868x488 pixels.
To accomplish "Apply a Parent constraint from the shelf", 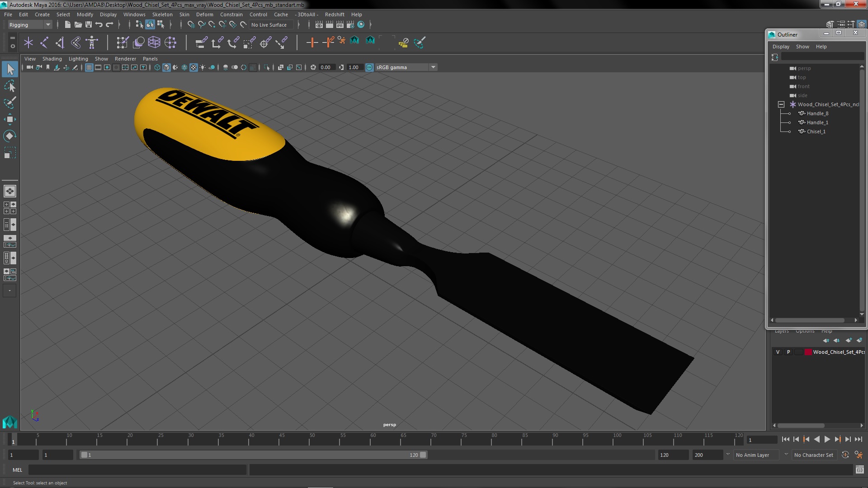I will (x=201, y=42).
